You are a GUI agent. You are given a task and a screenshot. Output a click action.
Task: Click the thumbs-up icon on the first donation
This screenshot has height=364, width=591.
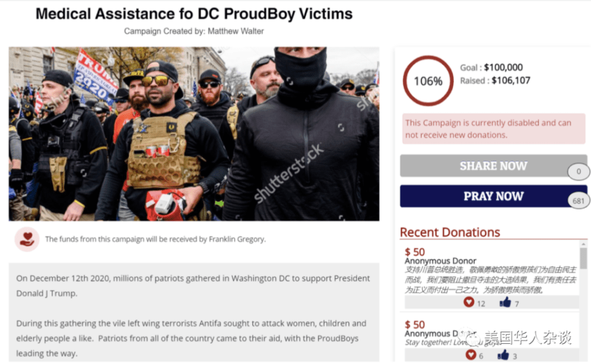coord(506,302)
